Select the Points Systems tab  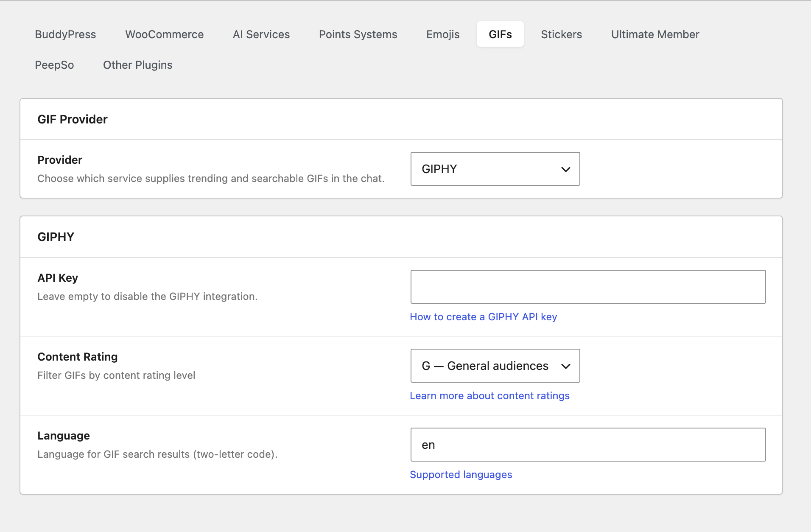tap(358, 34)
